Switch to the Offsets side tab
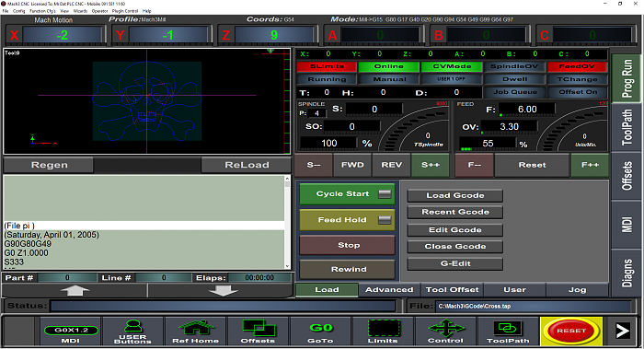644x349 pixels. coord(627,176)
